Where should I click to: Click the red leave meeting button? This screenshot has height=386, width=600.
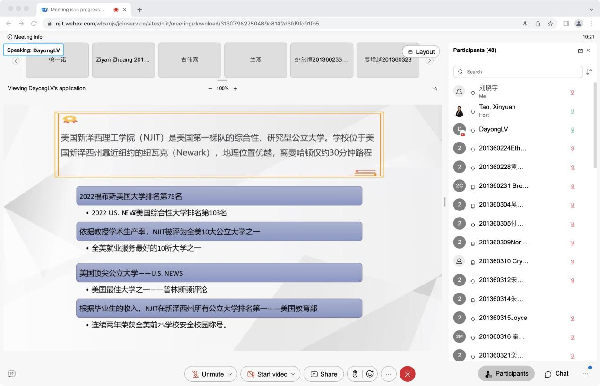[x=407, y=374]
